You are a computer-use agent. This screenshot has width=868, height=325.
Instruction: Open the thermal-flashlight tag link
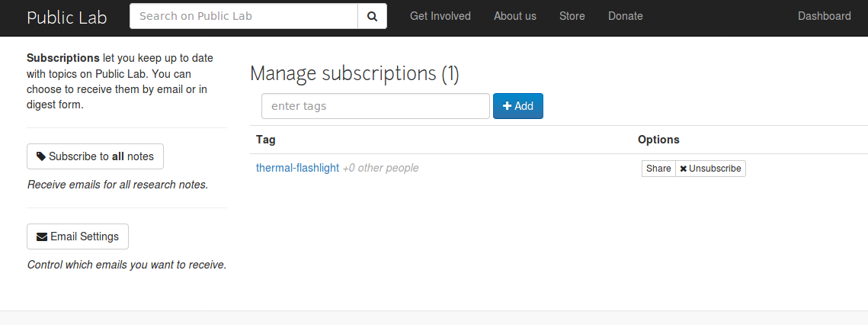(x=297, y=168)
